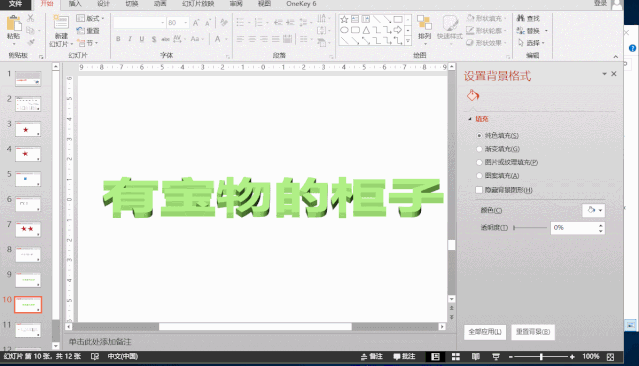Click the transparency 0% input field
The image size is (639, 366).
click(x=574, y=228)
